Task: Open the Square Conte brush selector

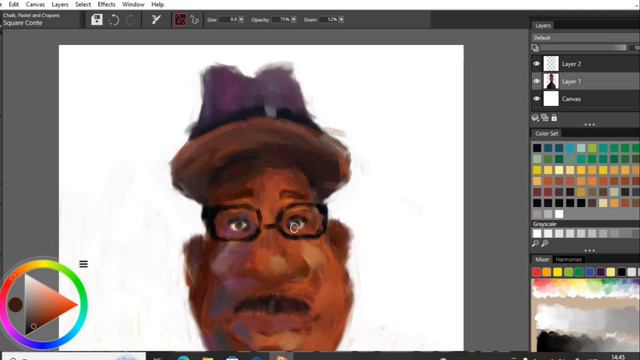Action: coord(32,19)
